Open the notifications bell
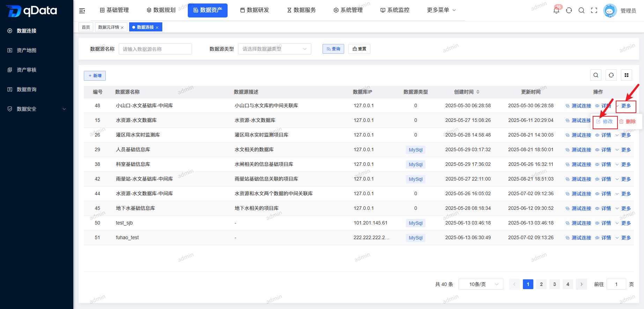The width and height of the screenshot is (644, 309). coord(556,10)
